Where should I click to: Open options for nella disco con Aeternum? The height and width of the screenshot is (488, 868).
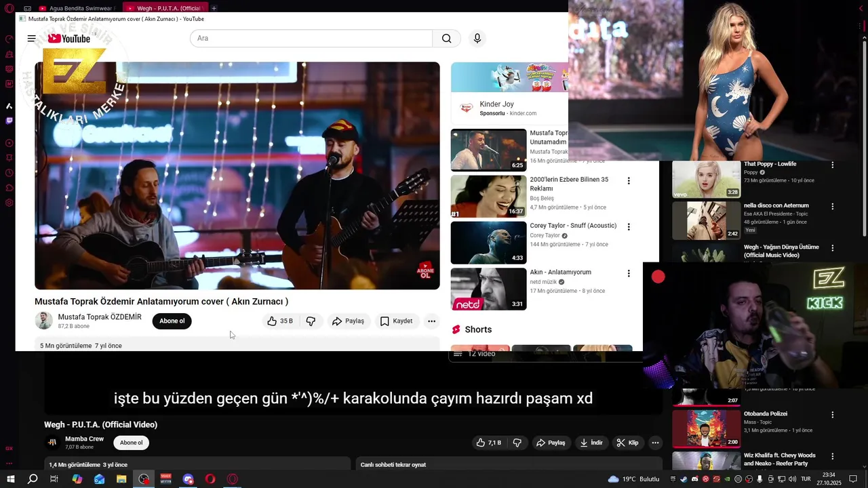tap(833, 207)
